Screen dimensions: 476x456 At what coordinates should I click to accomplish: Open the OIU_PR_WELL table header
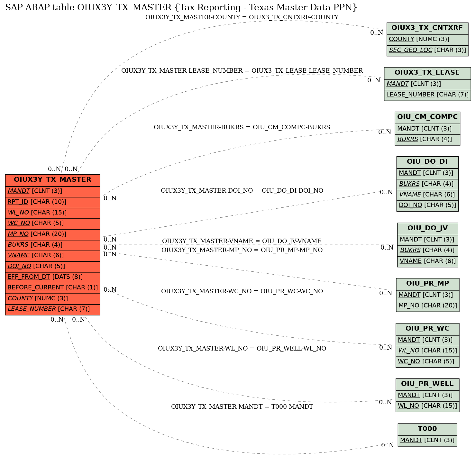[x=427, y=384]
